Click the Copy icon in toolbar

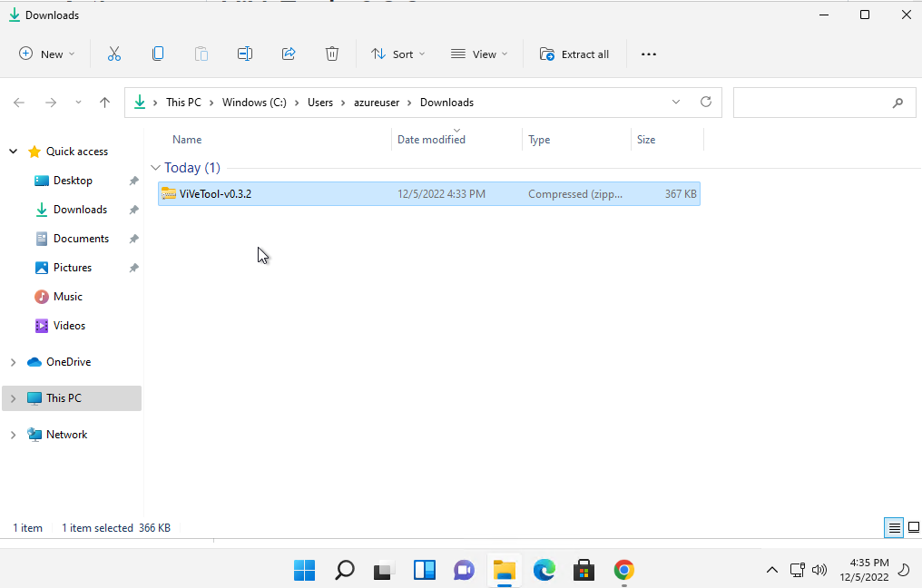tap(158, 54)
